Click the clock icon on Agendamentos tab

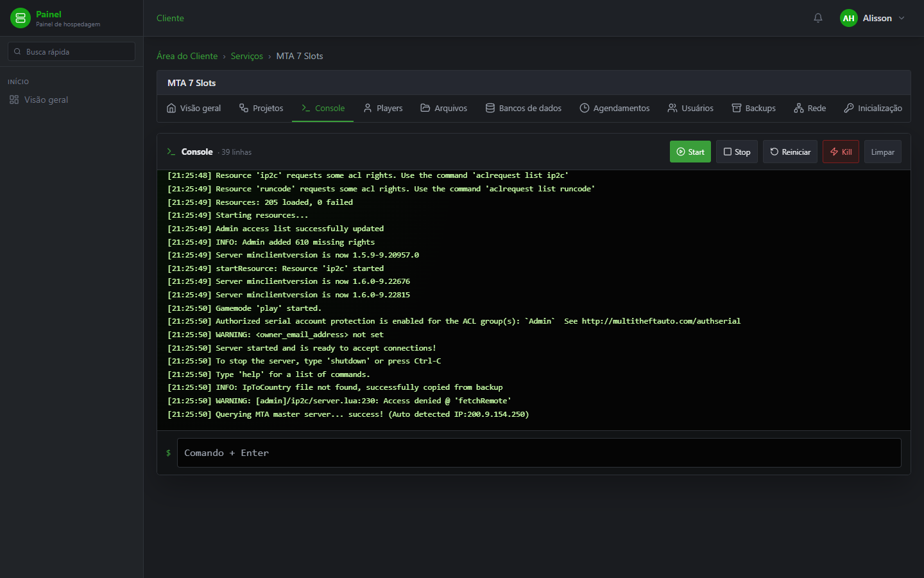[585, 108]
